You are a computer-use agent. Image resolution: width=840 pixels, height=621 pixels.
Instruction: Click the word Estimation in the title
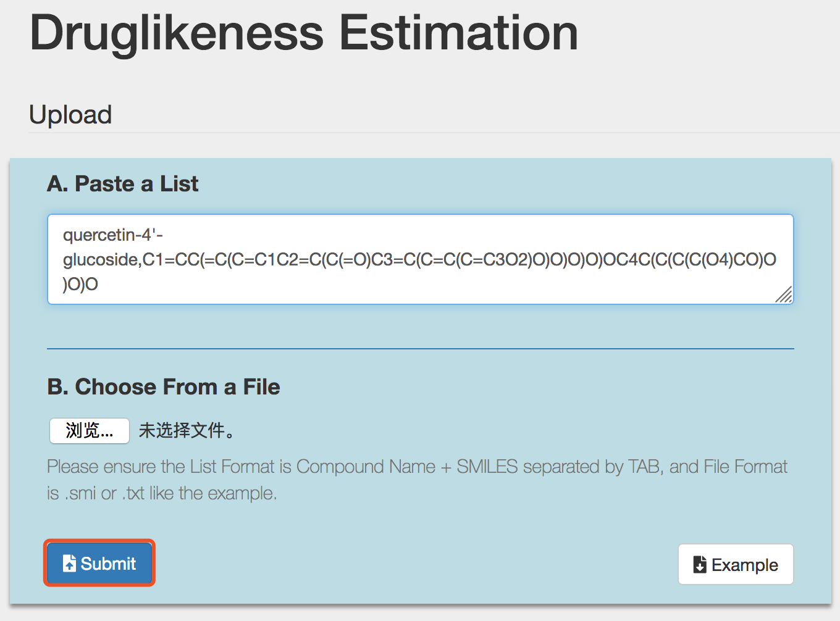(459, 33)
